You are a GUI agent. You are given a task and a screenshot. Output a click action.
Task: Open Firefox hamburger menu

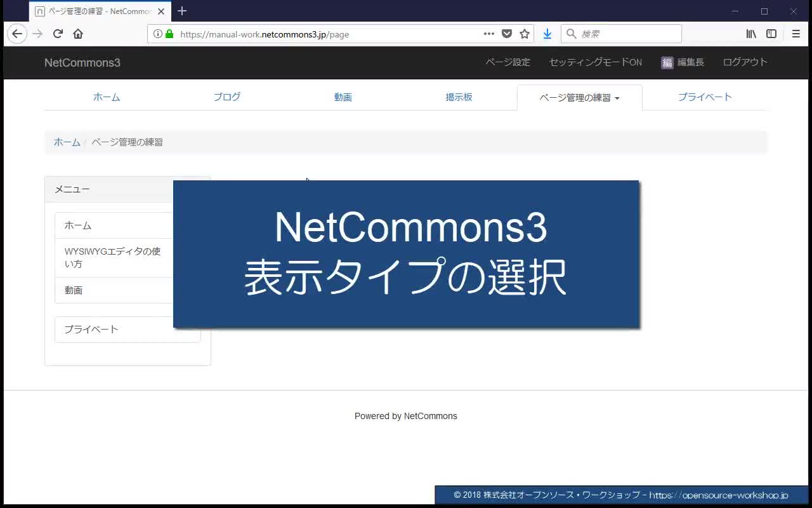pos(796,34)
